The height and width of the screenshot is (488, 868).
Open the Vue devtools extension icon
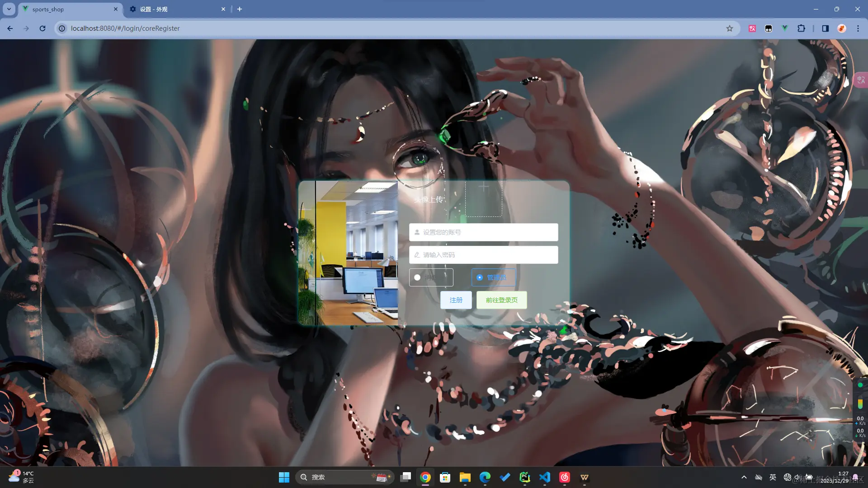click(x=785, y=28)
